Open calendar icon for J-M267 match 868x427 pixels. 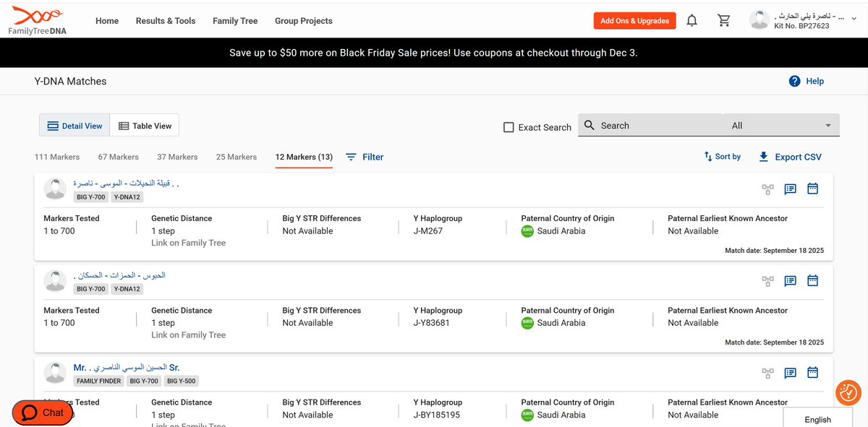pos(812,189)
